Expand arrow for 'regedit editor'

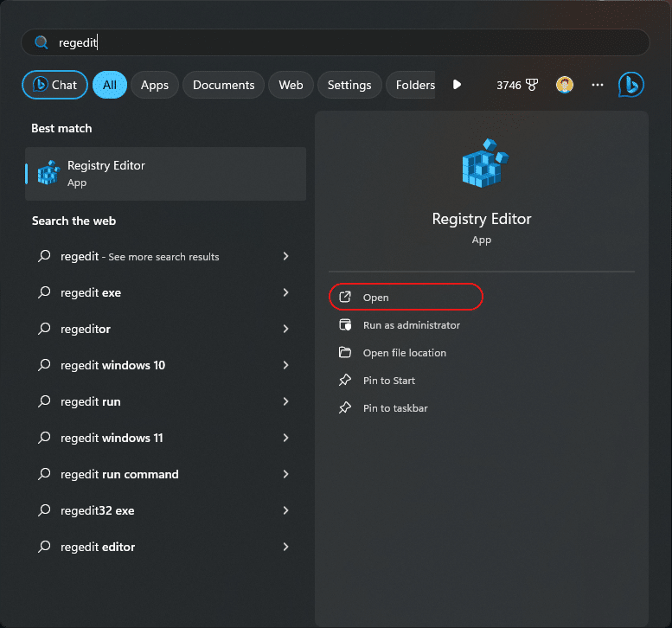(x=286, y=547)
